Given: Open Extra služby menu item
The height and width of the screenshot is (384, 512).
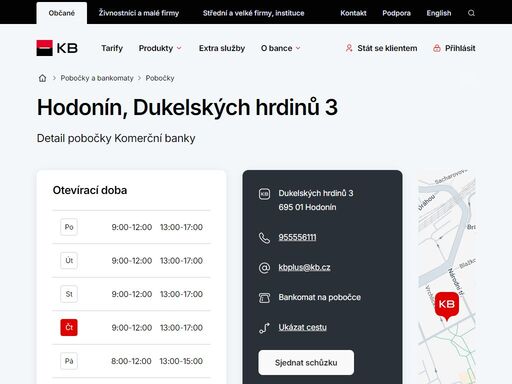Looking at the screenshot, I should (x=222, y=48).
